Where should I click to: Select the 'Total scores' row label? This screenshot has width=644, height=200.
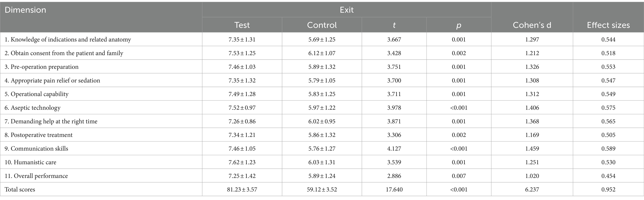(20, 190)
